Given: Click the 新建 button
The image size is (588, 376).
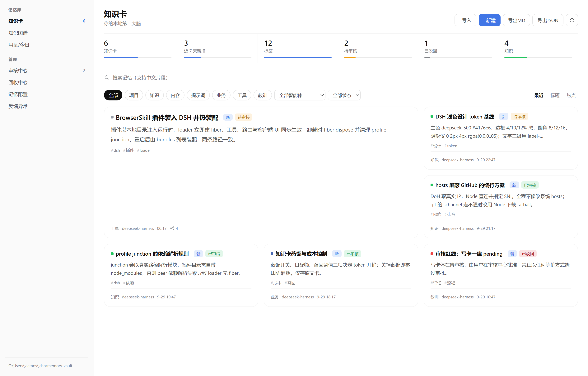Looking at the screenshot, I should (489, 20).
